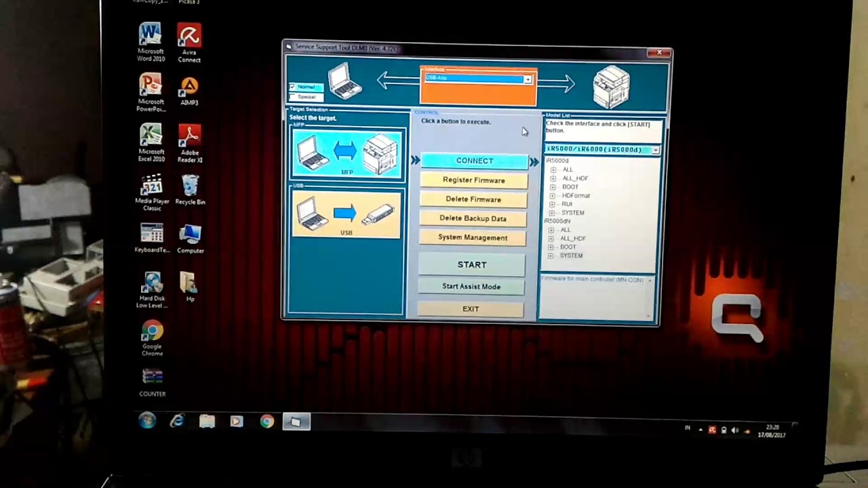Expand the SYSTEM node under iR5000dN

tap(551, 256)
